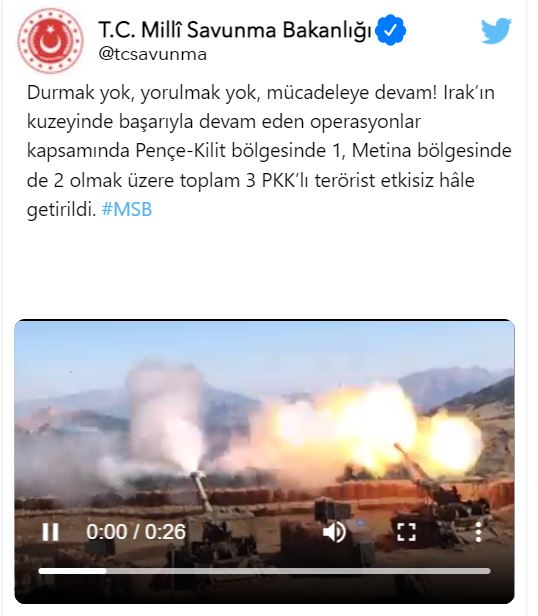Pause the tweet video playback
Viewport: 538px width, 616px height.
(51, 532)
